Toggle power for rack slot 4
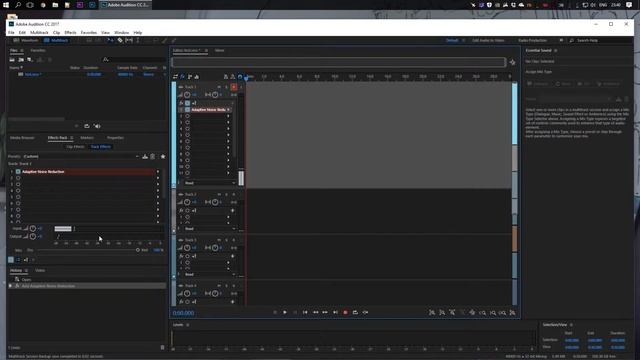The height and width of the screenshot is (360, 640). pos(18,191)
